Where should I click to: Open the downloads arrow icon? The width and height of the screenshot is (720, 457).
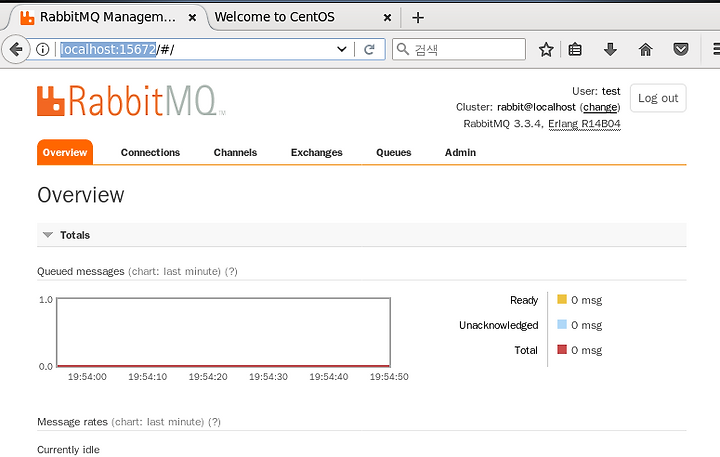(610, 49)
